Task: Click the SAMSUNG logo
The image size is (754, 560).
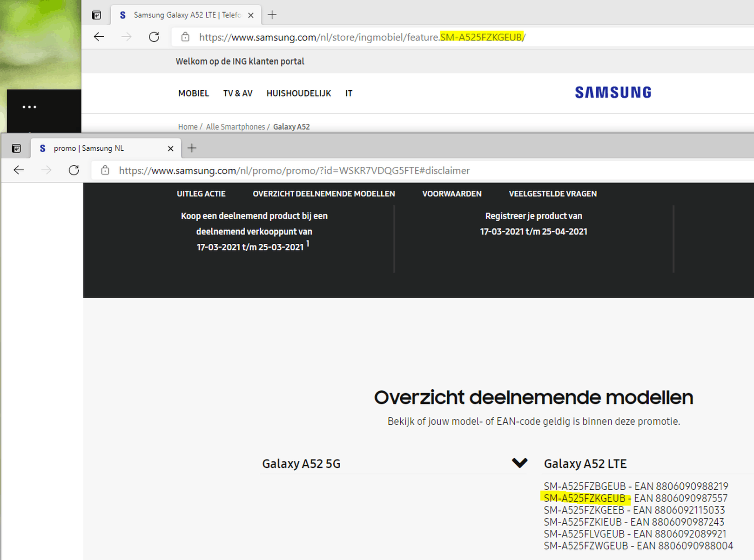Action: (x=613, y=93)
